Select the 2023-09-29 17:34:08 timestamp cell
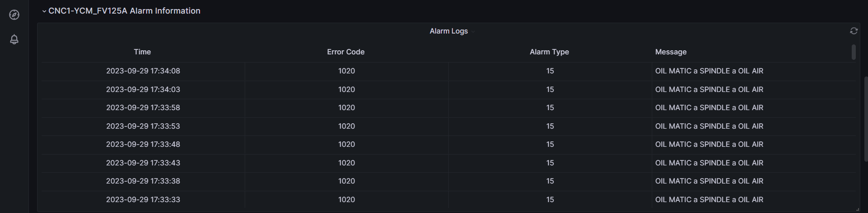 click(143, 71)
